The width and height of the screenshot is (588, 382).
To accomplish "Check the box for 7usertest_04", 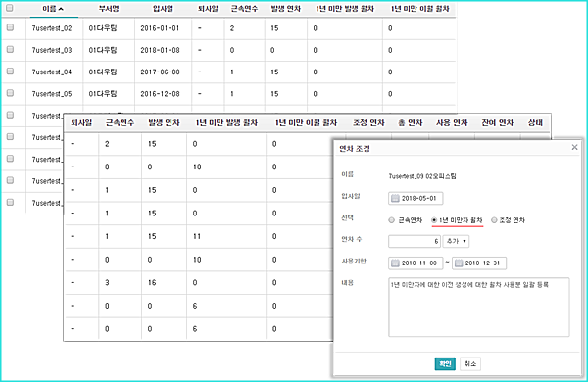I will coord(10,71).
